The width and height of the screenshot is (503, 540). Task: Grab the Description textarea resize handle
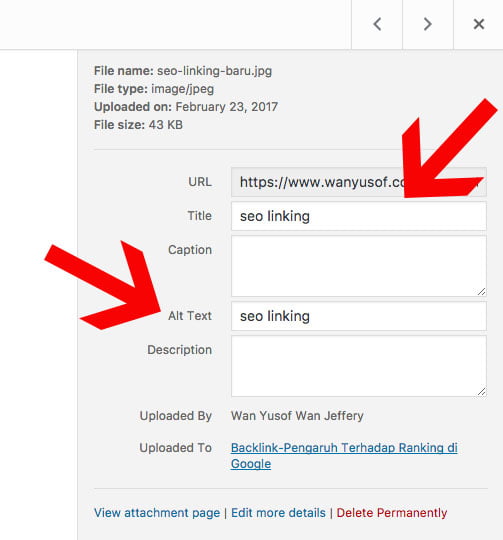[481, 392]
